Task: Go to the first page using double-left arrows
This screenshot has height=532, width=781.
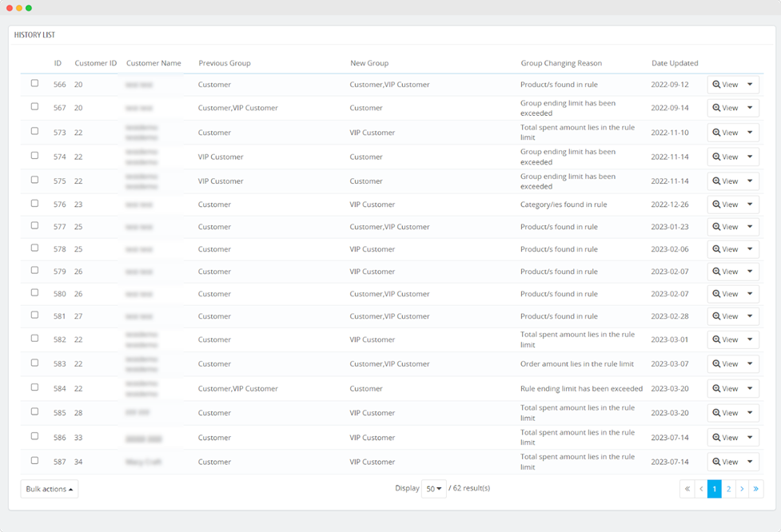Action: pyautogui.click(x=687, y=489)
